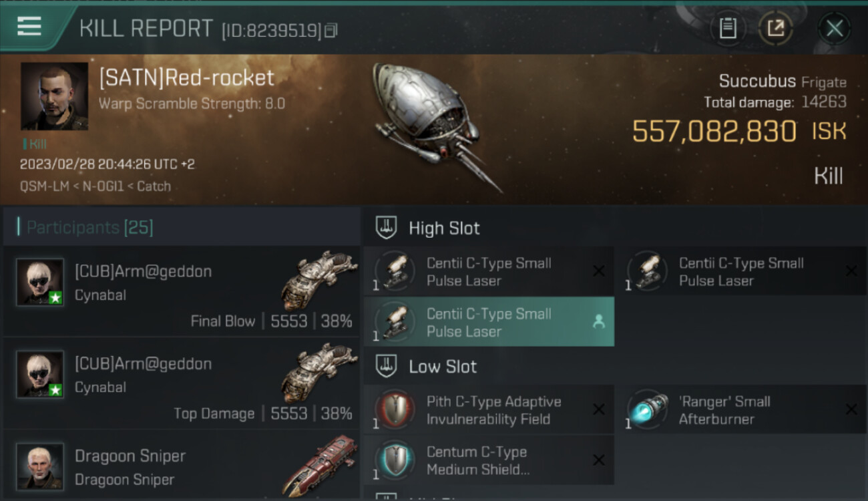The image size is (868, 501).
Task: Select the highlighted Centii C-Type Pulse Laser
Action: [x=489, y=322]
